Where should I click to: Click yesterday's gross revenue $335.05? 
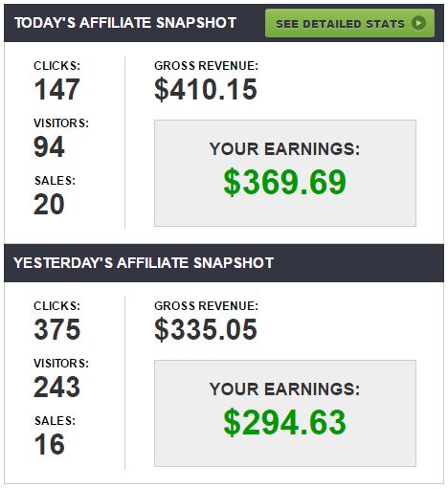pyautogui.click(x=206, y=329)
